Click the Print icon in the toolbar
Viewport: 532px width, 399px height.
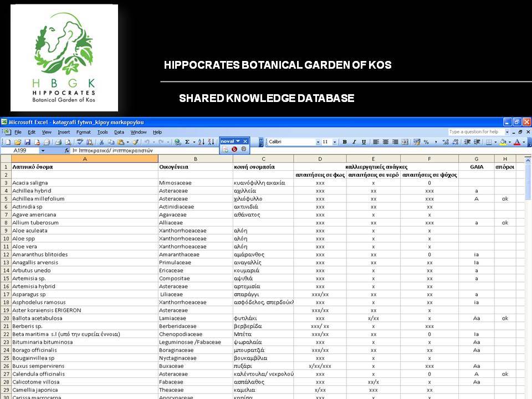tap(58, 142)
